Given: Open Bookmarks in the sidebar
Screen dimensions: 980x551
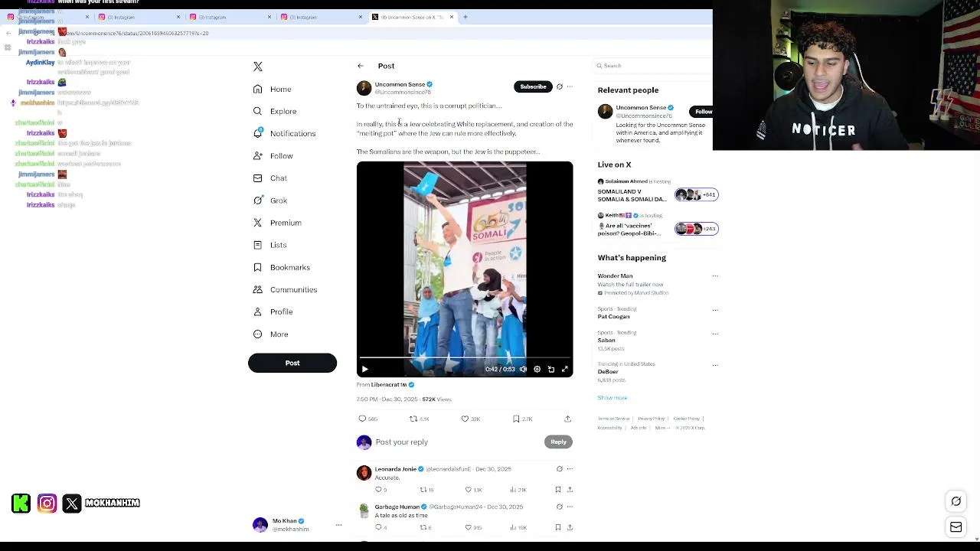Looking at the screenshot, I should 281,267.
